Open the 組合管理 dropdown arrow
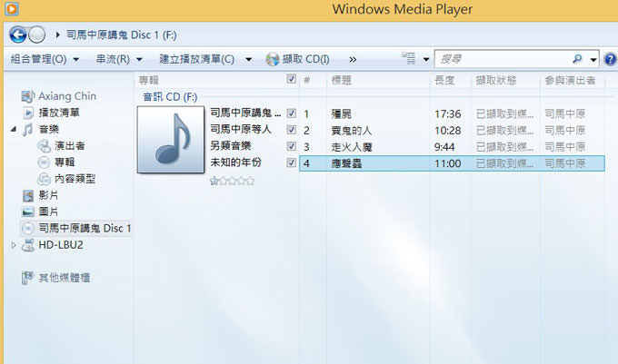 click(76, 60)
